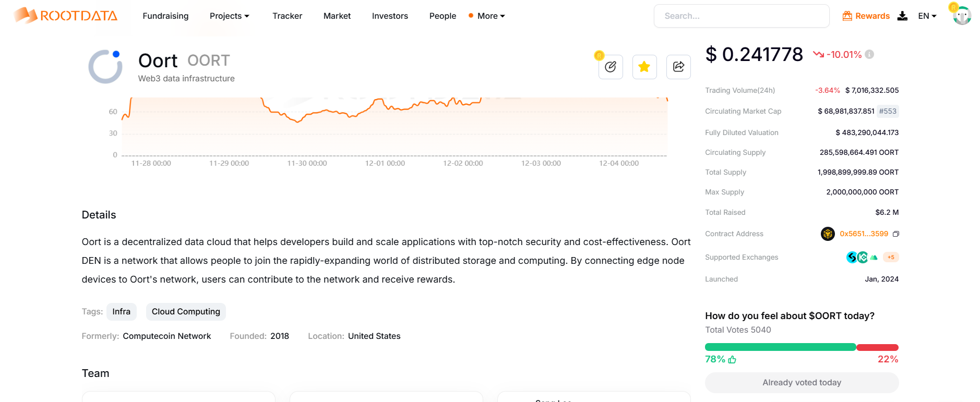The width and height of the screenshot is (980, 402).
Task: Toggle the favorite star for Oort
Action: [644, 67]
